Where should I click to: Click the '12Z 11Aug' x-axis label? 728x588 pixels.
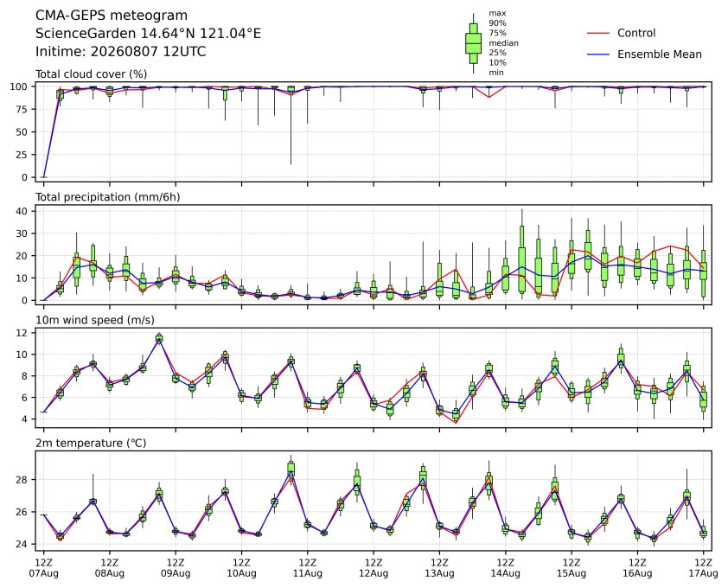pyautogui.click(x=307, y=568)
